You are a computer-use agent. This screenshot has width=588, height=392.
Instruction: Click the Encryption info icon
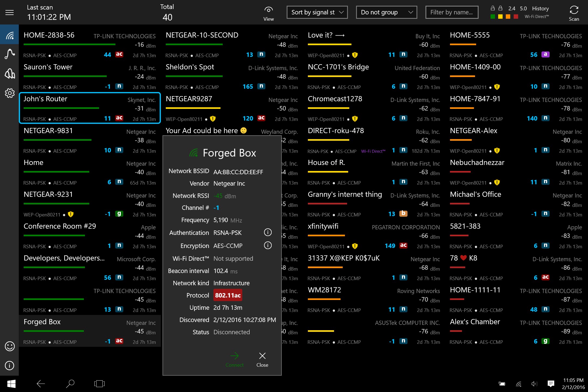tap(268, 245)
